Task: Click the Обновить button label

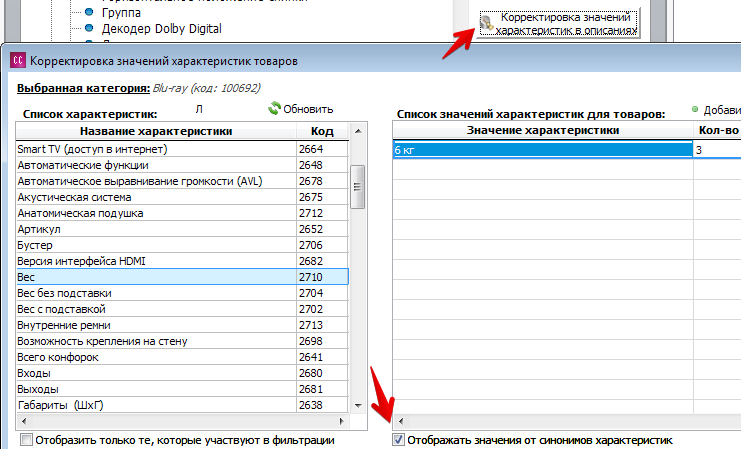Action: 308,109
